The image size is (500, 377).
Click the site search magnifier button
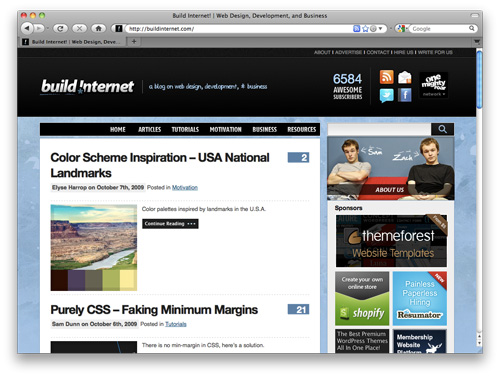pos(442,129)
